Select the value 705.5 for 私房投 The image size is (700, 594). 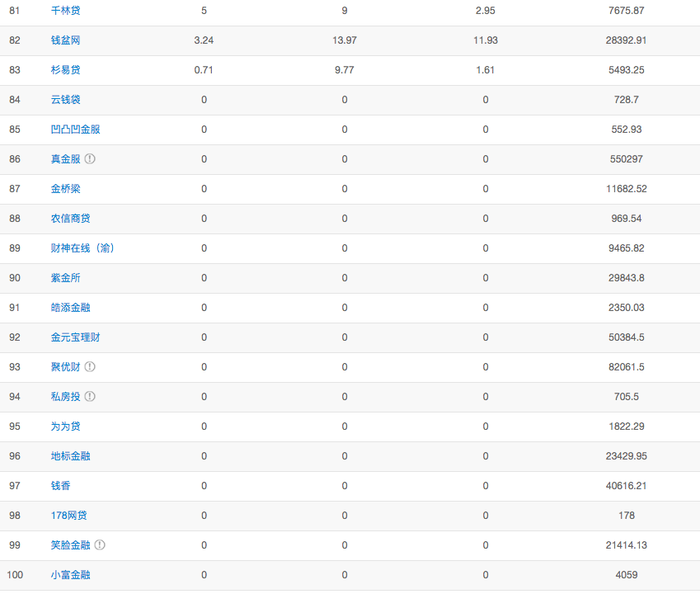coord(627,397)
